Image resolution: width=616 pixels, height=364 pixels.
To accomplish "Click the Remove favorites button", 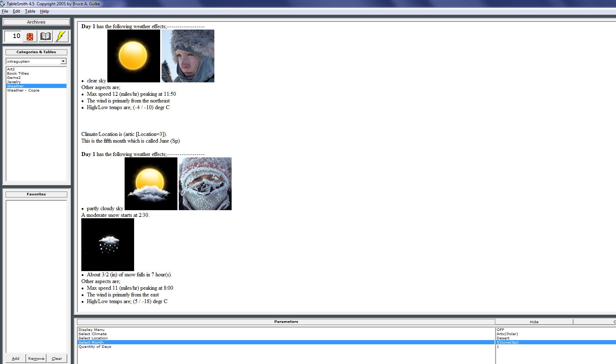I will coord(36,358).
